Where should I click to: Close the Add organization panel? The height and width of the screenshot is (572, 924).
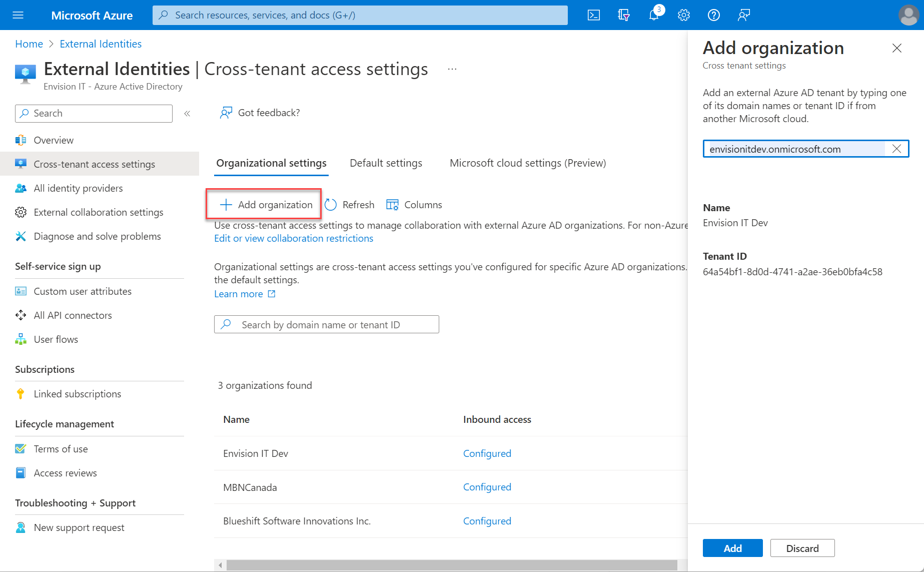click(896, 48)
